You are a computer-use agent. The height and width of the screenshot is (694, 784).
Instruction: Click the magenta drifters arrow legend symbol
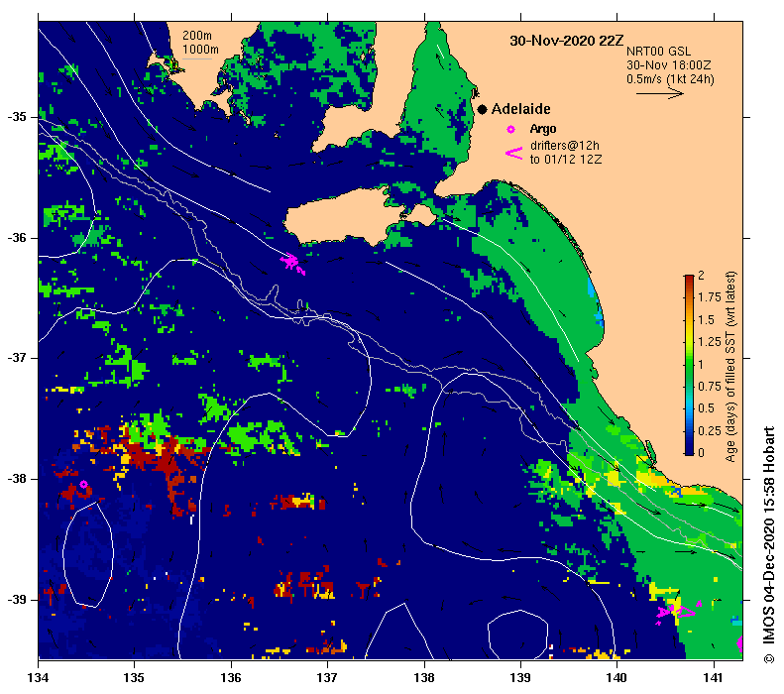tap(514, 153)
